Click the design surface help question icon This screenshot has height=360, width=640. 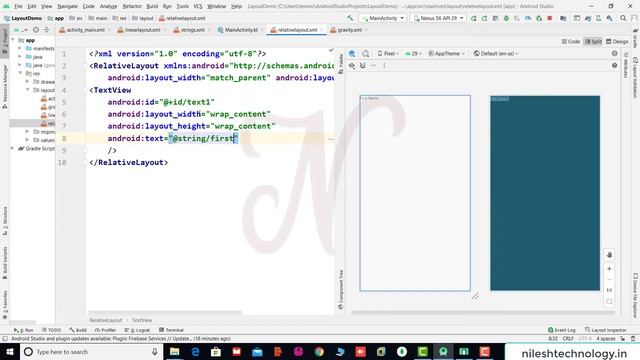614,65
